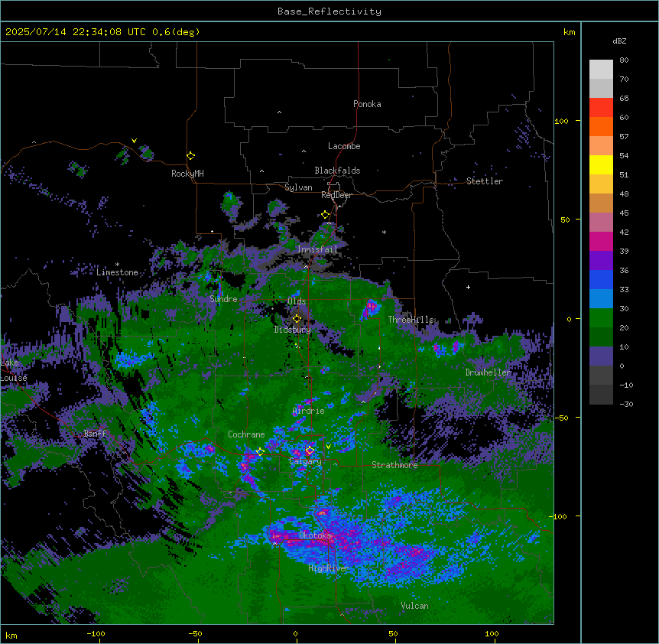Click the yellow 51-54 dBZ color swatch

click(x=601, y=164)
